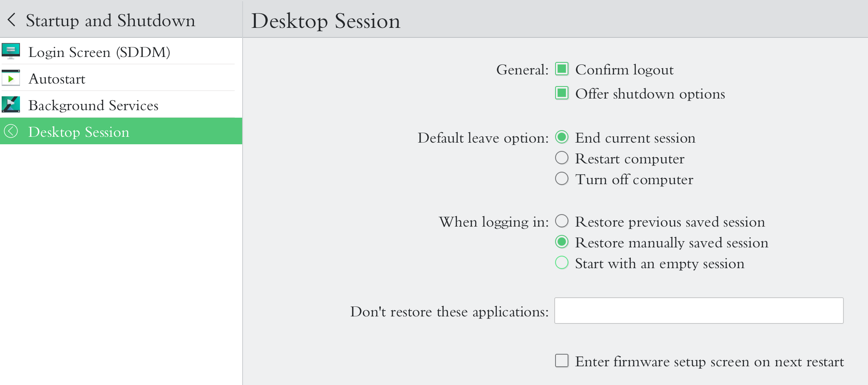Select Restore manually saved session

click(x=562, y=242)
